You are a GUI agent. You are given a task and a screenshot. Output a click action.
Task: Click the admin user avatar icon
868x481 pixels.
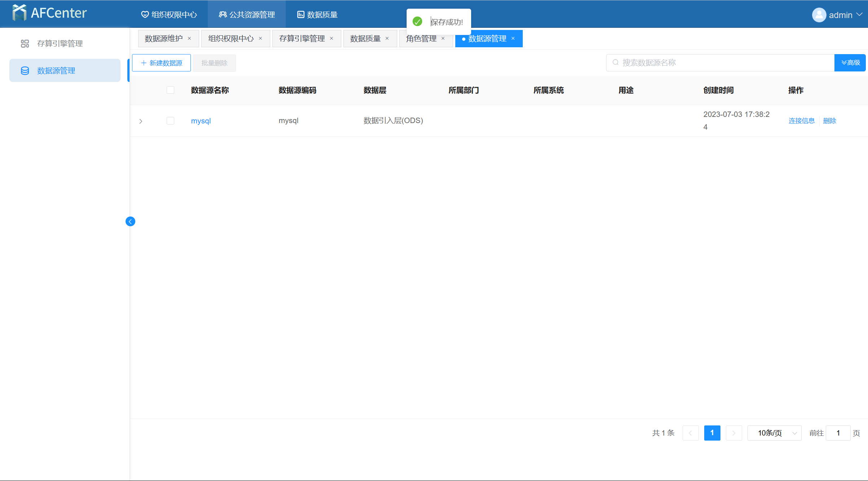tap(819, 15)
